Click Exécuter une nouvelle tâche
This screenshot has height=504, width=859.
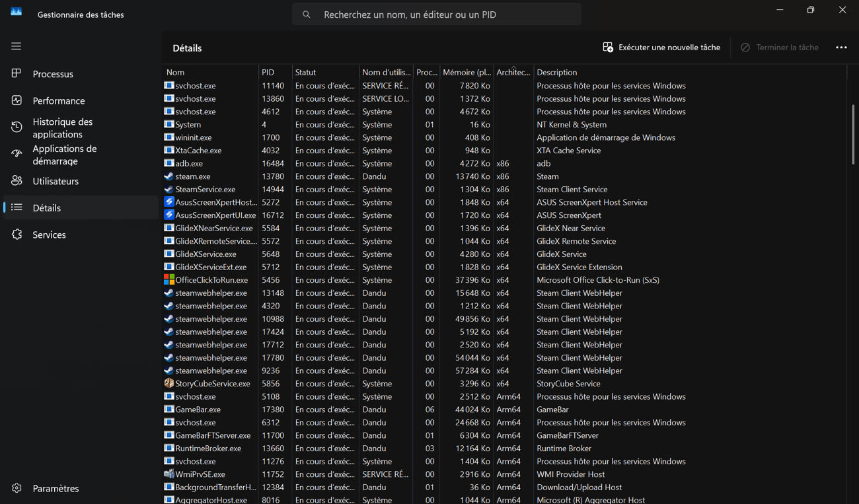pyautogui.click(x=661, y=48)
